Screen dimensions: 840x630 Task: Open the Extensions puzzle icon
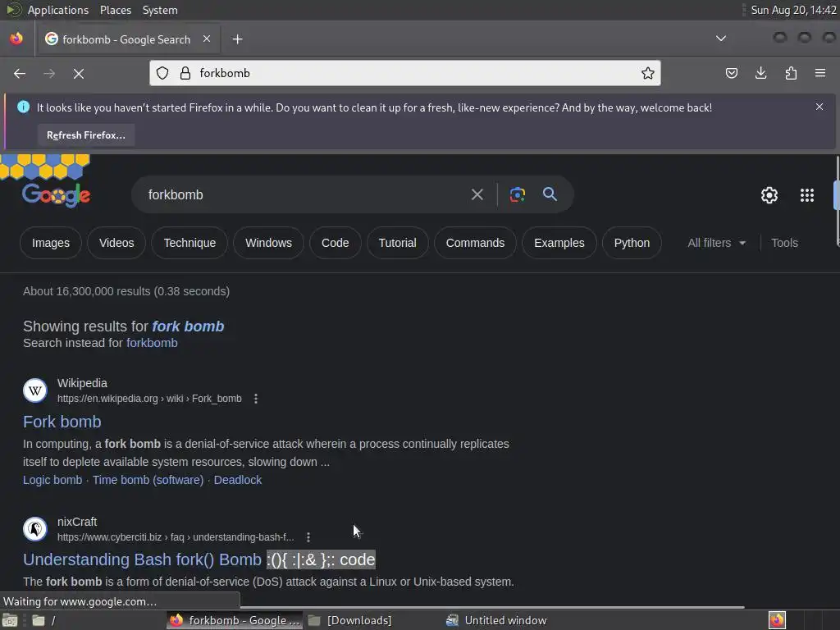(791, 73)
